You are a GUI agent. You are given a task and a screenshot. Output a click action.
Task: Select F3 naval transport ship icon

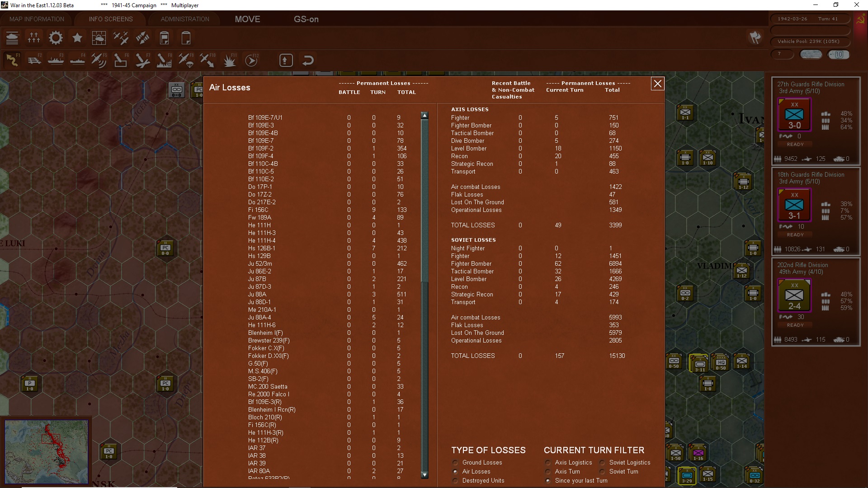click(56, 60)
